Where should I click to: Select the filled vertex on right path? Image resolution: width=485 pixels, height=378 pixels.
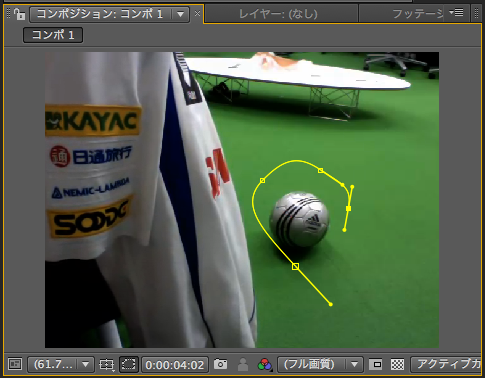click(x=349, y=208)
